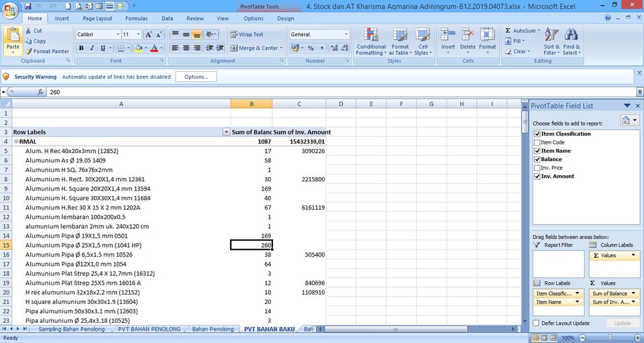Click the Office Button orb
The width and height of the screenshot is (644, 343).
coord(10,10)
